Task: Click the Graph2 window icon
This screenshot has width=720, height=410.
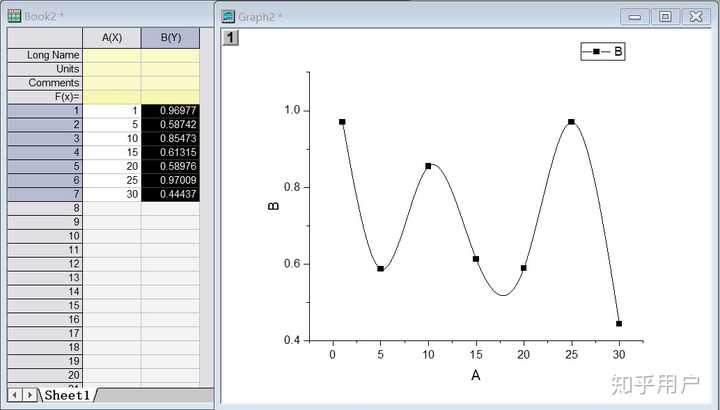Action: click(x=228, y=17)
